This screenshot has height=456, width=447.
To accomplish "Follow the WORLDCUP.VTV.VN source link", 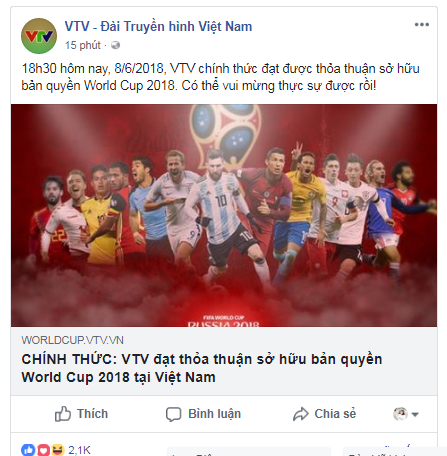I will click(x=72, y=340).
